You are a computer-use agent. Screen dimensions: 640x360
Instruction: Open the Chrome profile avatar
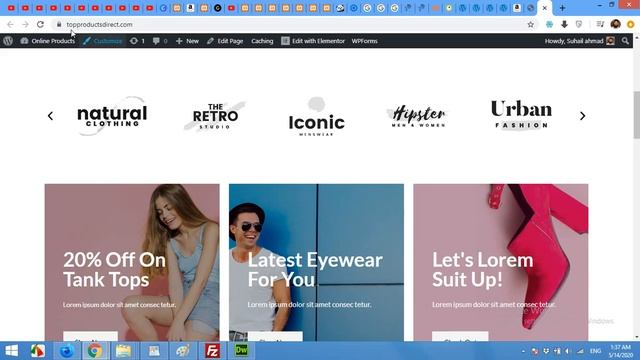pos(616,24)
